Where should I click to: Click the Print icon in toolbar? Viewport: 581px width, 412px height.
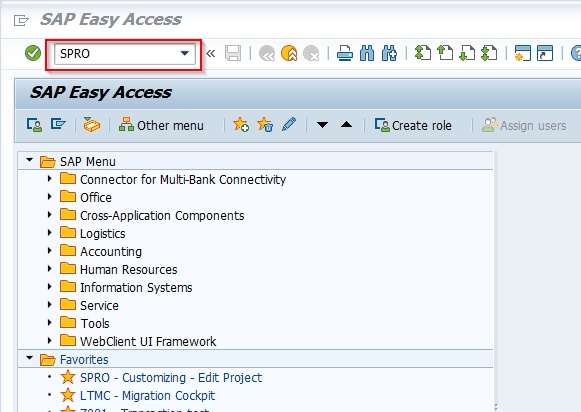345,53
